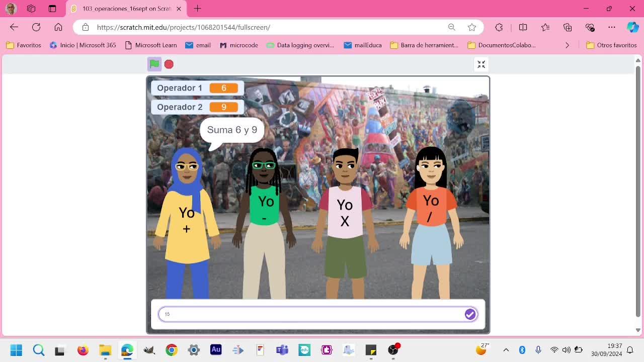Switch to the 103_operaciones_16sept Scratch tab

pyautogui.click(x=127, y=9)
